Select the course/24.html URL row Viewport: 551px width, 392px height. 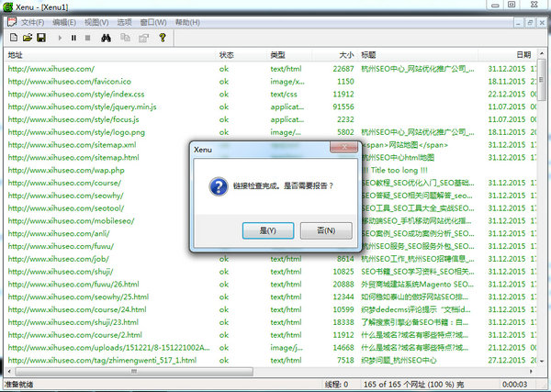(271, 309)
